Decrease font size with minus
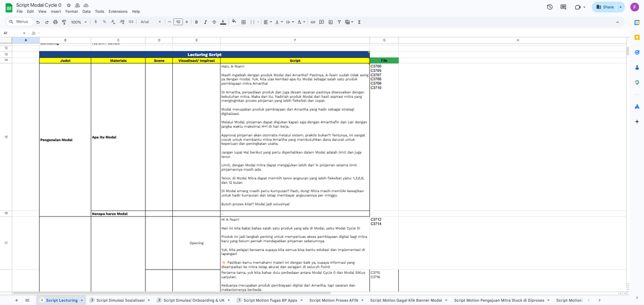 [169, 22]
